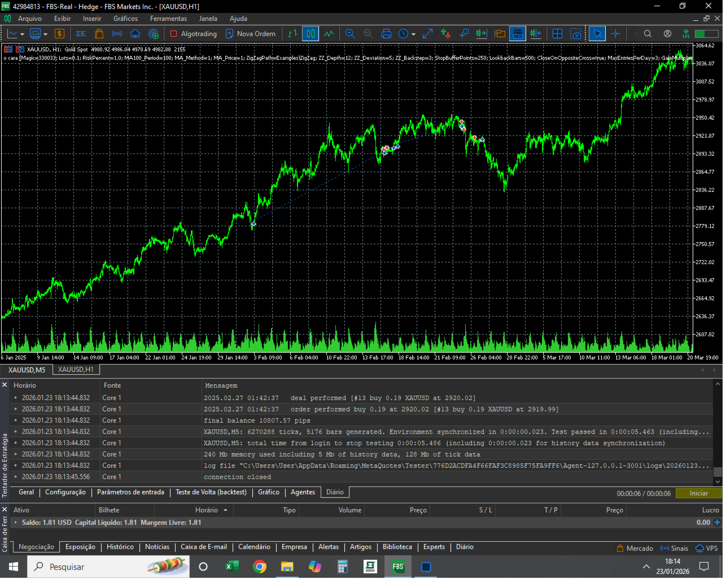Click the diagonal arrow chart scaling icon
The image size is (726, 588).
click(x=427, y=34)
